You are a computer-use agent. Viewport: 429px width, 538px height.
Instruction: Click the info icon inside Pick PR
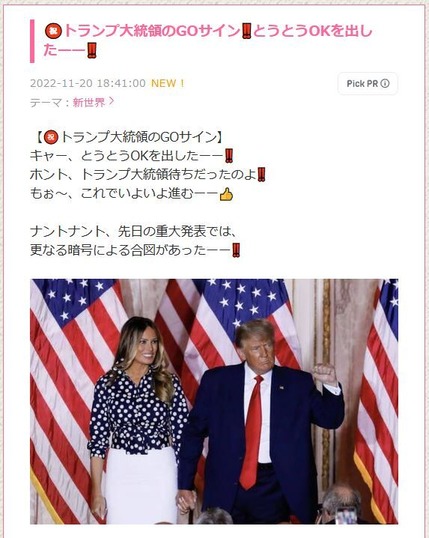pyautogui.click(x=385, y=83)
